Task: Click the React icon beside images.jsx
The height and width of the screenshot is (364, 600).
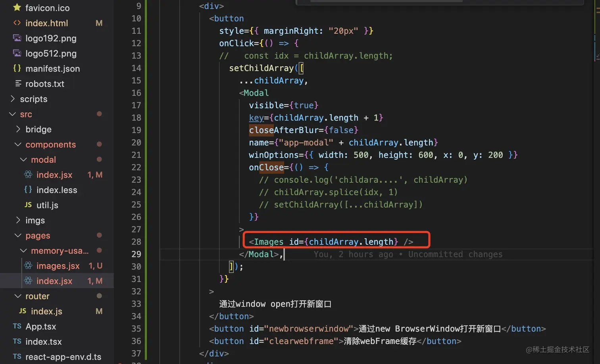Action: 28,265
